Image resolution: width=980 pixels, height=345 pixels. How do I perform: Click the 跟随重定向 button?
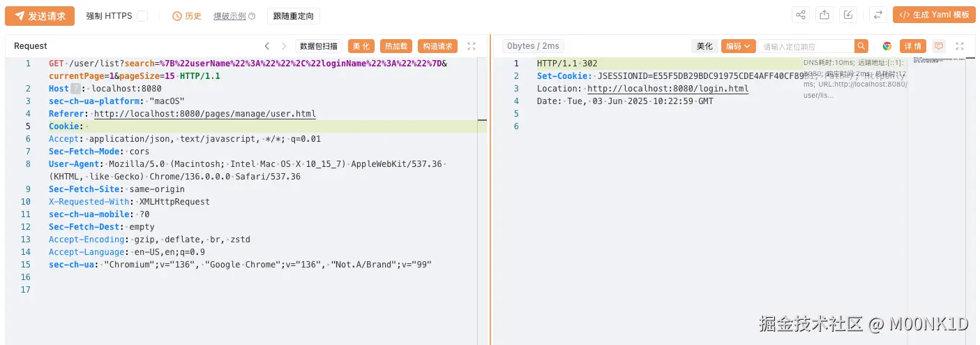point(294,16)
